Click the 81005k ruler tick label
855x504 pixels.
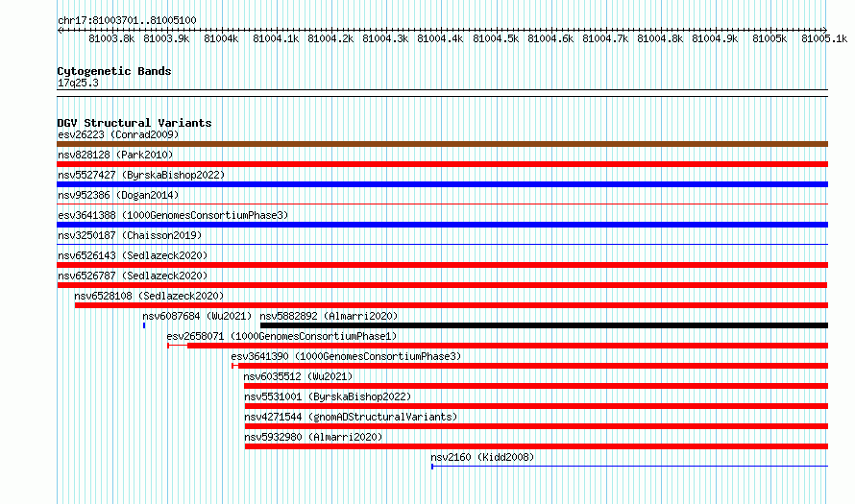769,38
